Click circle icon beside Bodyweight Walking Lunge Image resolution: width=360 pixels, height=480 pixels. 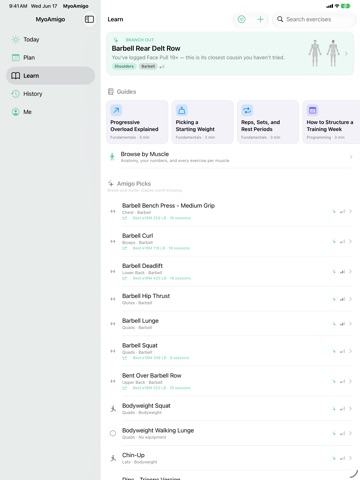pyautogui.click(x=113, y=433)
